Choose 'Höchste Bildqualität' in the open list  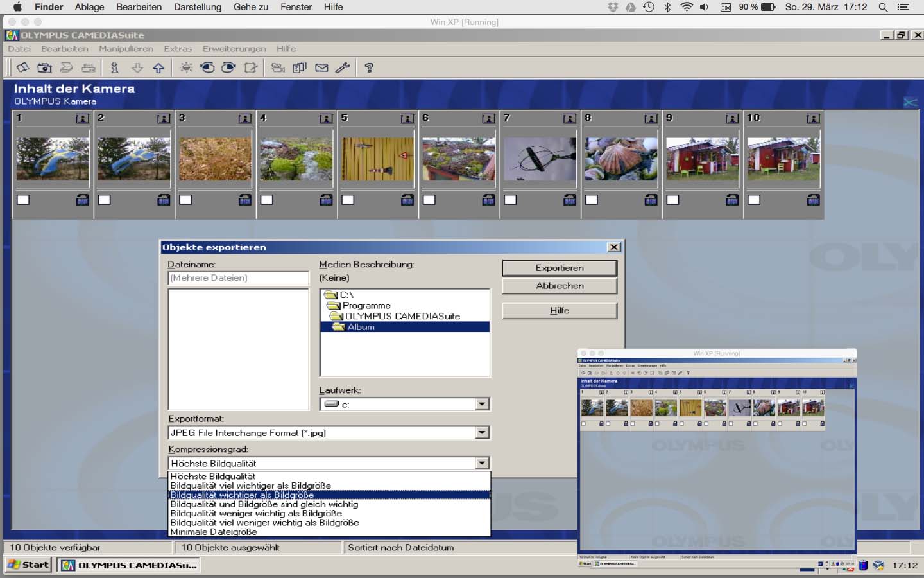tap(329, 477)
